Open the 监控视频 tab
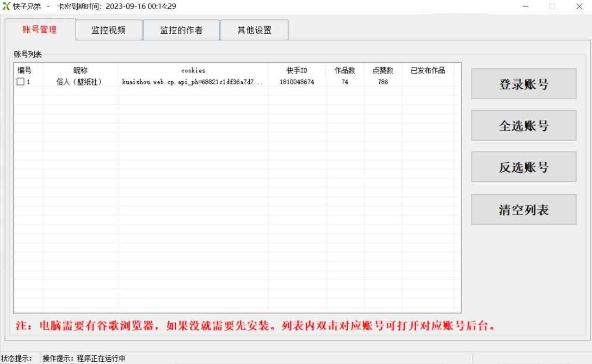This screenshot has width=592, height=364. click(109, 30)
